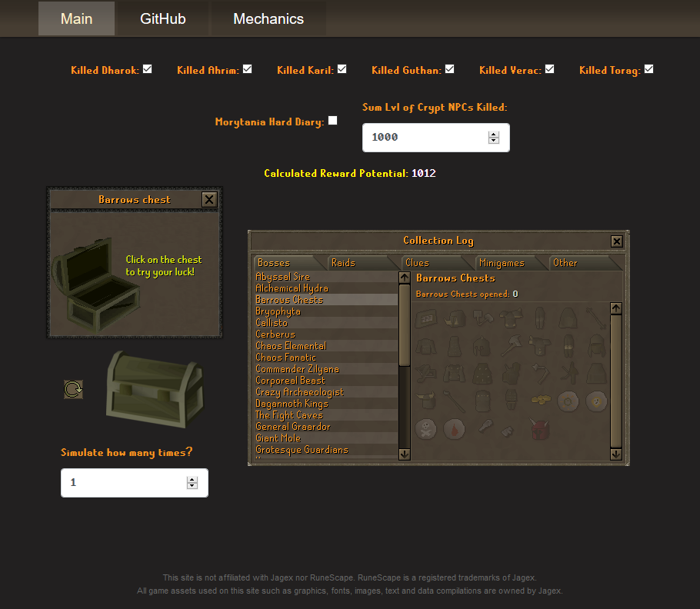Image resolution: width=700 pixels, height=609 pixels.
Task: Select the gold coins item in the log
Action: tap(542, 400)
